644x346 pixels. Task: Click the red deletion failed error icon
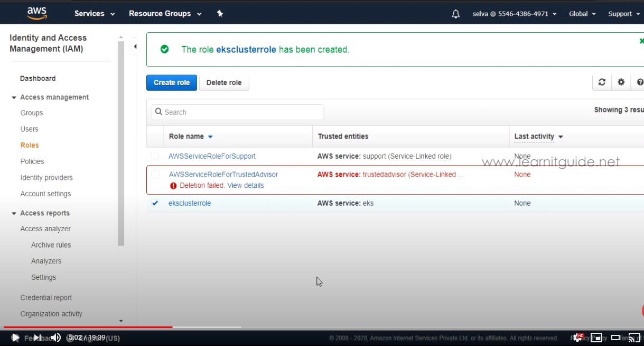pyautogui.click(x=173, y=186)
